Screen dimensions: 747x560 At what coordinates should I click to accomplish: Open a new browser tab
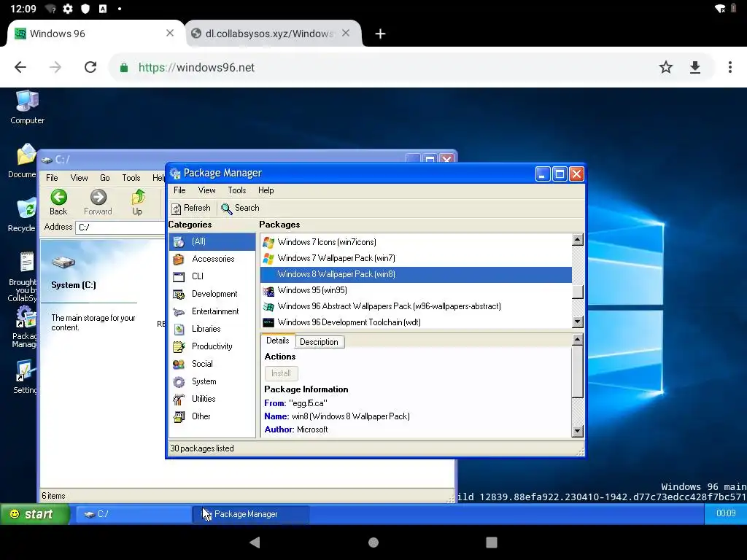point(380,34)
